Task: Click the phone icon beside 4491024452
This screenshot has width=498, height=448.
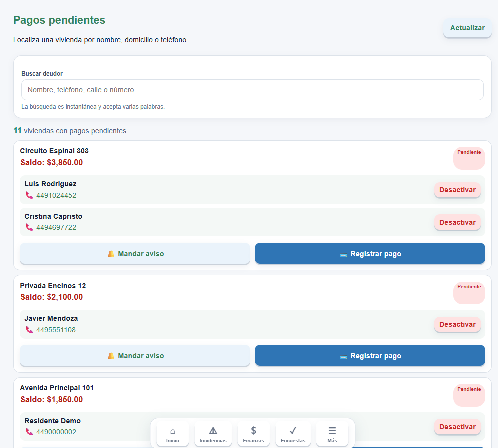Action: pyautogui.click(x=29, y=195)
